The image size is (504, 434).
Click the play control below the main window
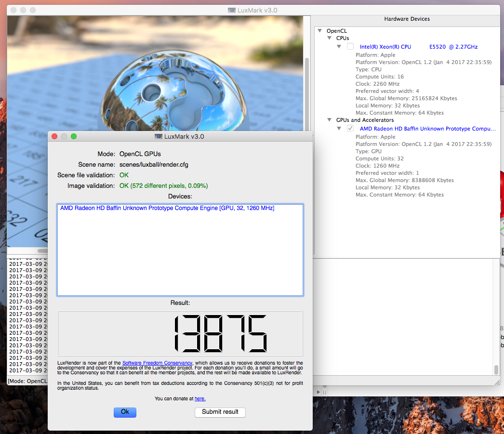point(318,392)
